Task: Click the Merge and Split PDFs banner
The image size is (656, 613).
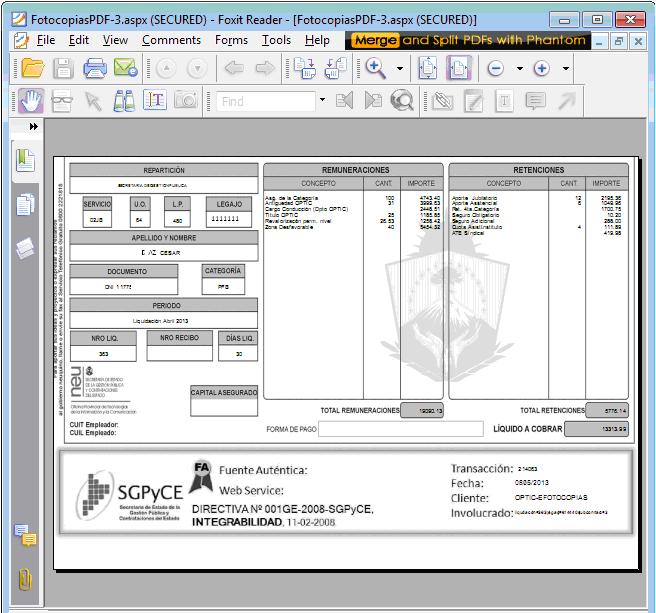Action: point(468,40)
